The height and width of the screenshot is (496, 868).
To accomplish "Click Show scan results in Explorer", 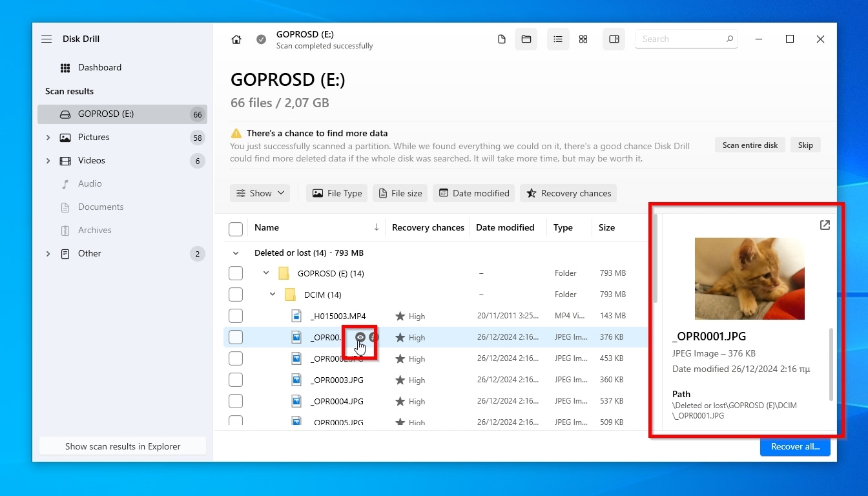I will point(123,446).
